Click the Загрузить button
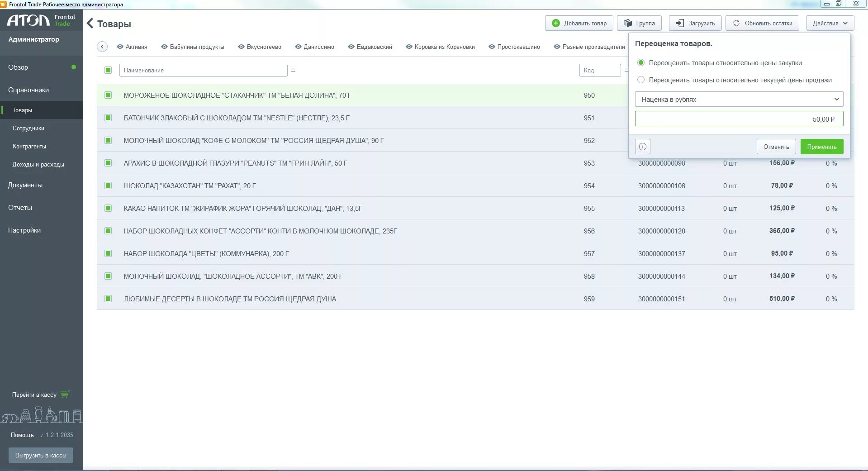Screen dimensions: 868x471 [695, 23]
